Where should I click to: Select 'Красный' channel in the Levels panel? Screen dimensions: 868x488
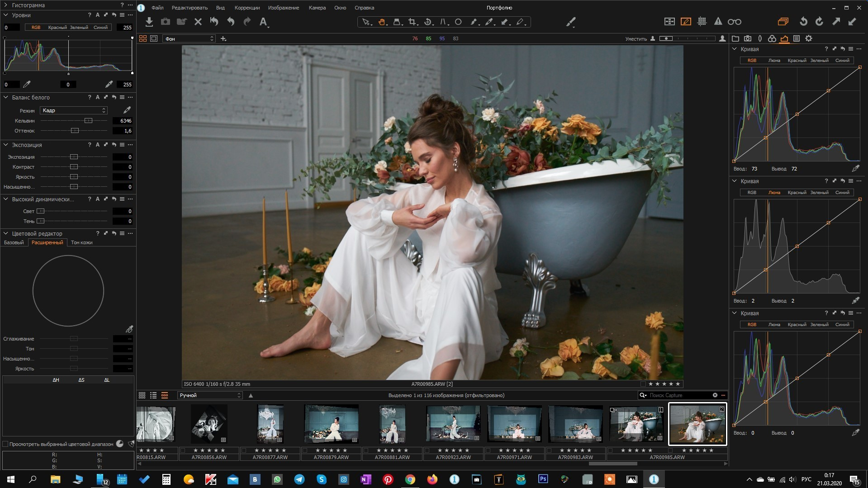57,28
